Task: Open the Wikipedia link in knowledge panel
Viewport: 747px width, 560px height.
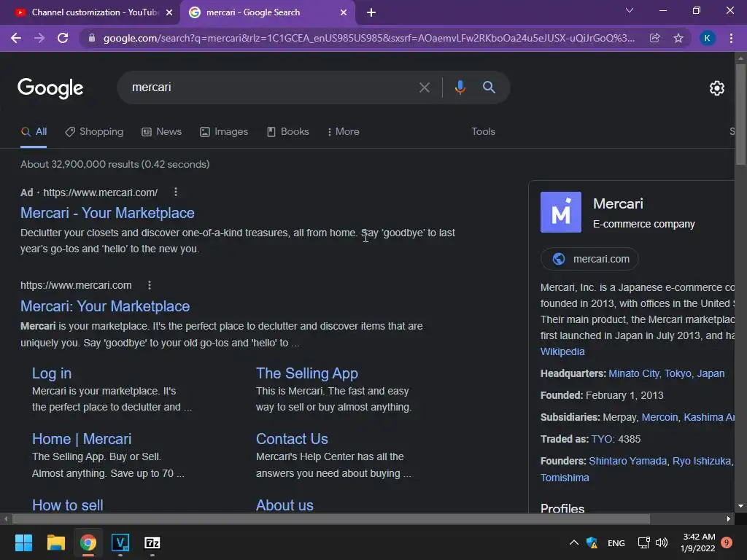Action: [x=562, y=352]
